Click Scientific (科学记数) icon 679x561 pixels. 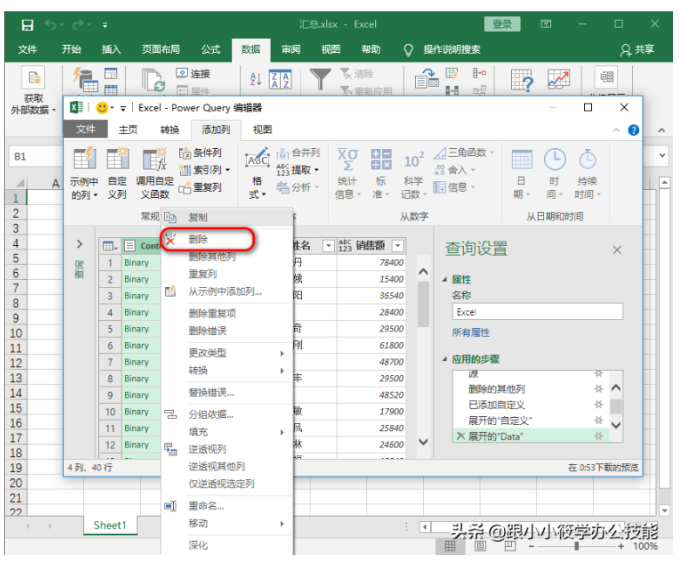coord(414,160)
